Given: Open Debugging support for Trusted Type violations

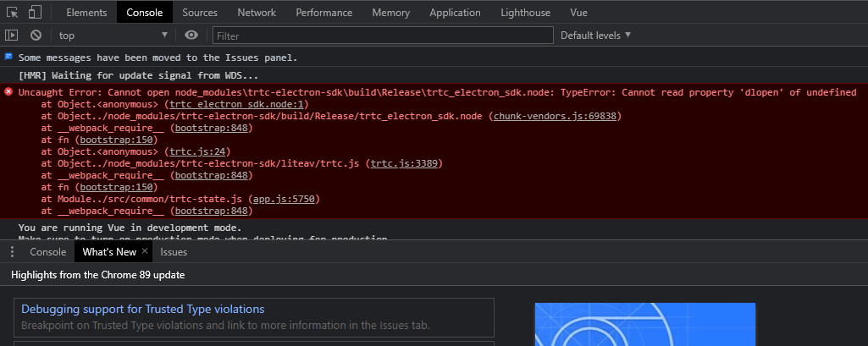Looking at the screenshot, I should (142, 310).
